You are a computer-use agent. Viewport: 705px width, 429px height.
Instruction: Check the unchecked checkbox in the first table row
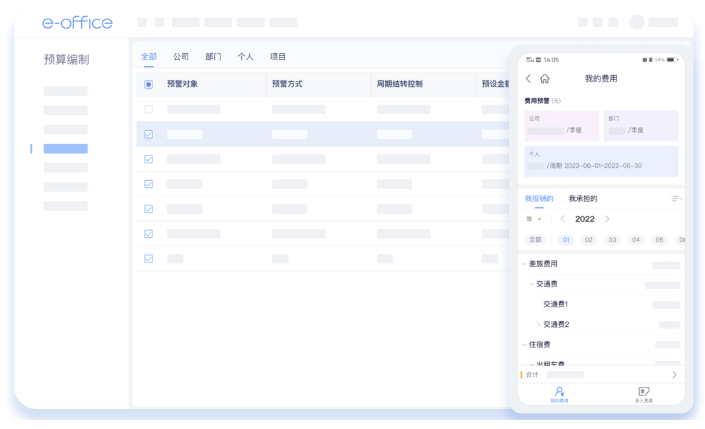coord(148,109)
